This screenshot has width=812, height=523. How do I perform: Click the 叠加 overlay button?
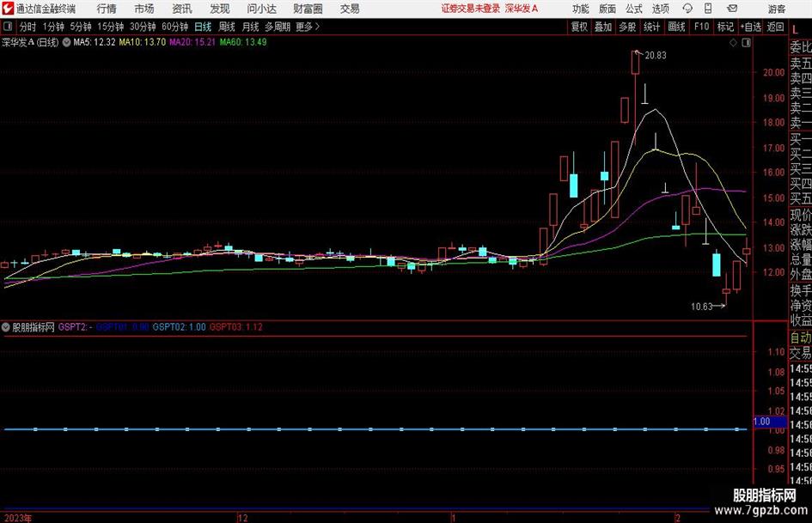[x=603, y=27]
